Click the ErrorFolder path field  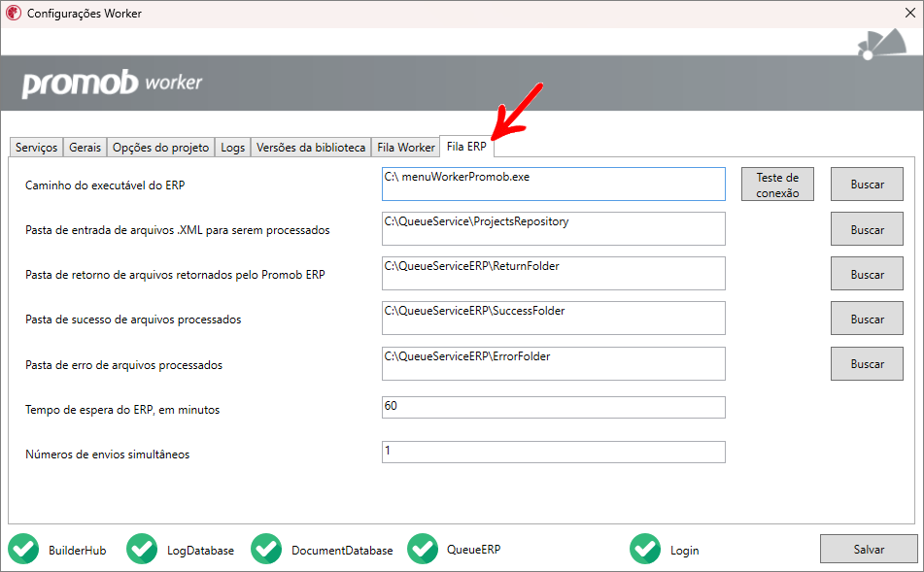coord(554,364)
